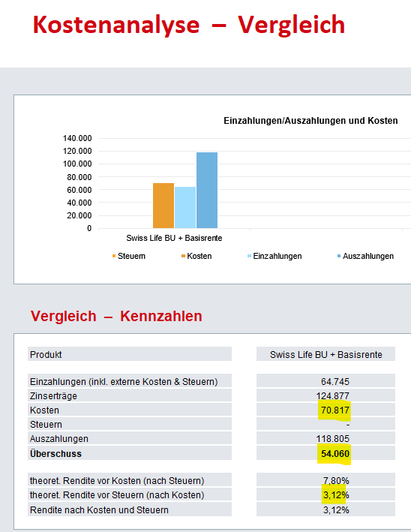
Task: Click the highlighted value 70.817
Action: pyautogui.click(x=335, y=410)
